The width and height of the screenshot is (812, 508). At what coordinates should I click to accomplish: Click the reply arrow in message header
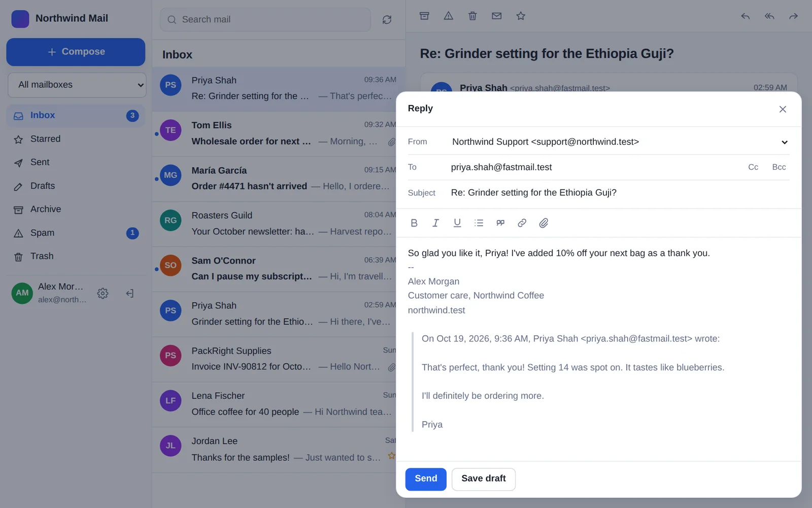point(745,16)
